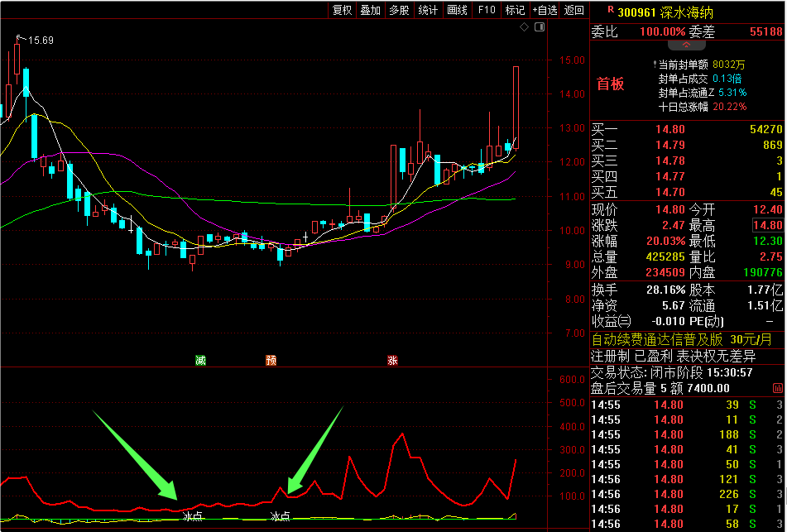This screenshot has width=787, height=532.
Task: Click the 收益(三) value -0.010
Action: pos(668,321)
